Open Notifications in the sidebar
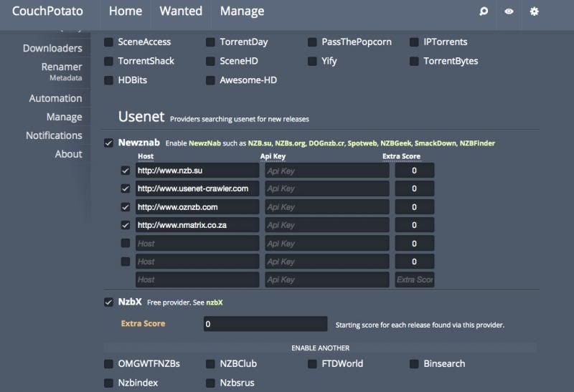Viewport: 574px width, 392px height. tap(54, 135)
